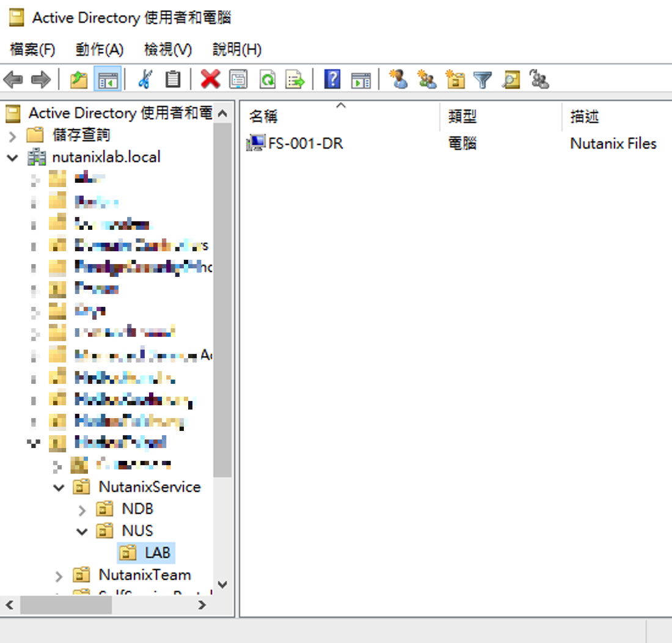Image resolution: width=672 pixels, height=643 pixels.
Task: Click the title bar application icon
Action: 16,18
